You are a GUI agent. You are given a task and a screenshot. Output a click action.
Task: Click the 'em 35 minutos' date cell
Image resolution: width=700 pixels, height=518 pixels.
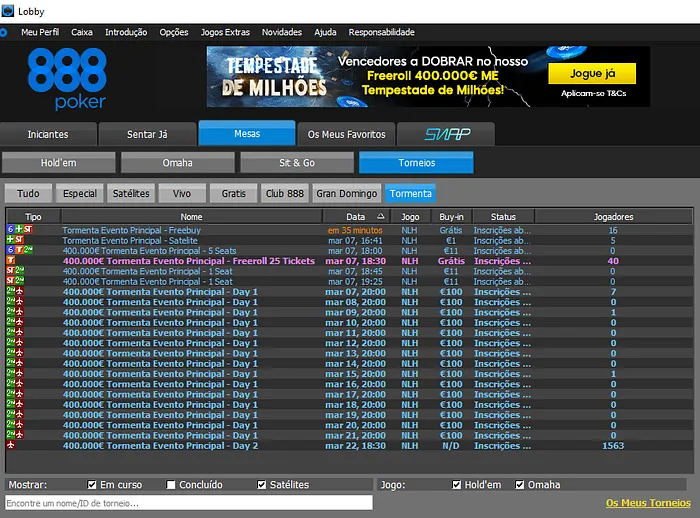[x=355, y=230]
